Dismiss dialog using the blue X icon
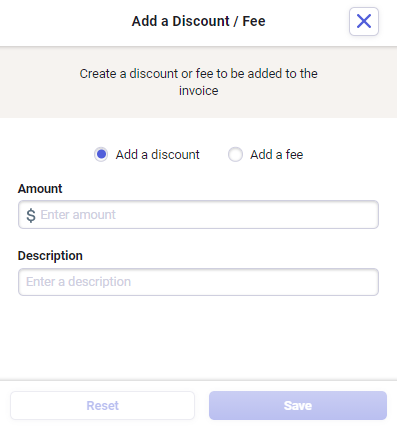This screenshot has height=428, width=397. click(x=364, y=21)
